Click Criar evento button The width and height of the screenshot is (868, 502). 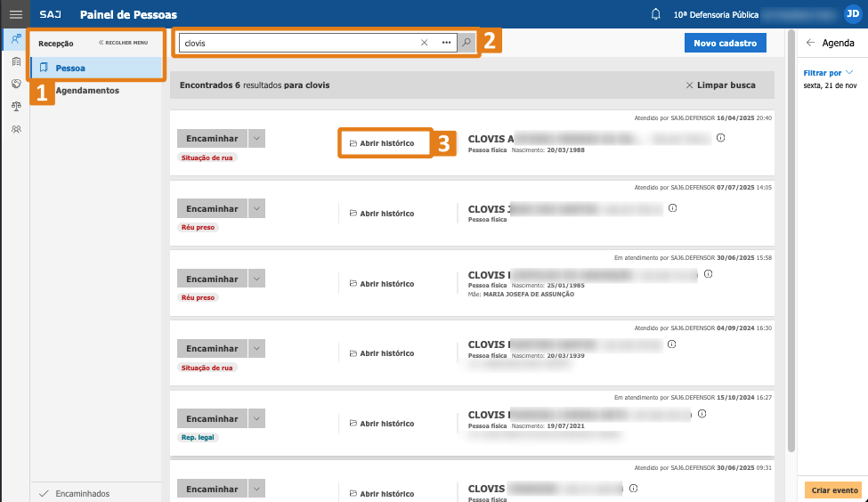[833, 490]
